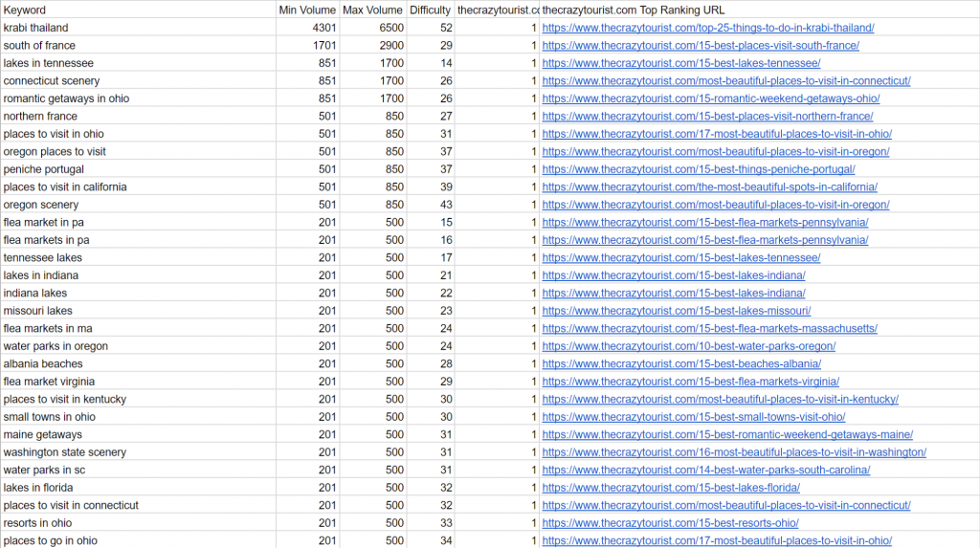Select the Min Volume cell showing 1701
Image resolution: width=980 pixels, height=548 pixels.
[307, 45]
